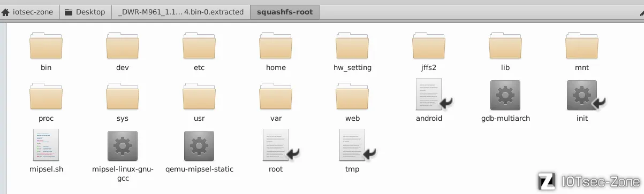
Task: Click the "proc" folder name label
Action: pos(46,119)
